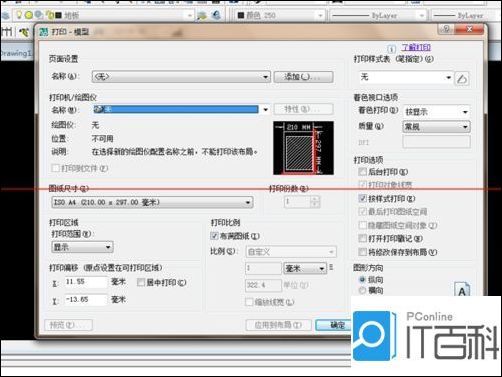
Task: Click the paper size preview thumbnail
Action: coord(303,148)
